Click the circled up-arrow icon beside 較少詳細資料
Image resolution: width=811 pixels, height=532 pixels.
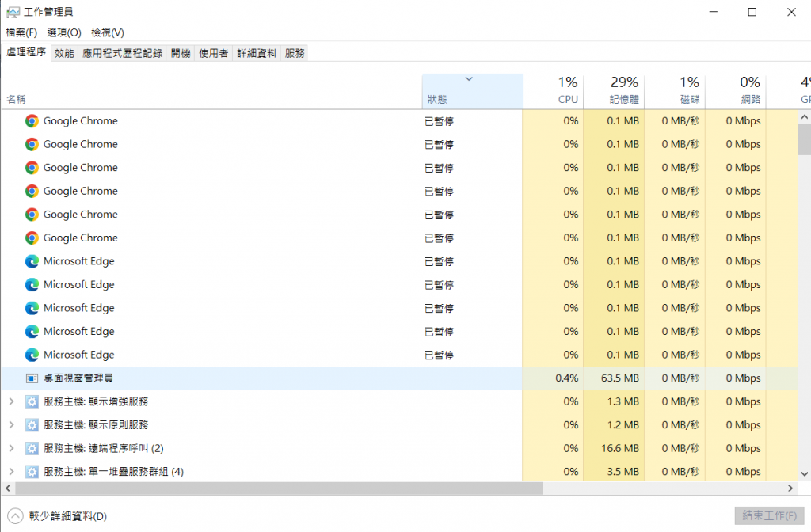pyautogui.click(x=16, y=516)
